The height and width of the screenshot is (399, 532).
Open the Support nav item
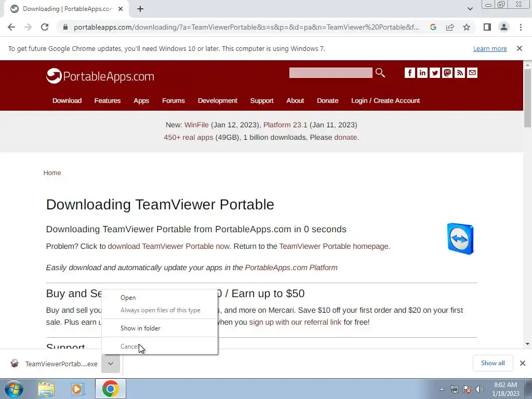tap(262, 100)
